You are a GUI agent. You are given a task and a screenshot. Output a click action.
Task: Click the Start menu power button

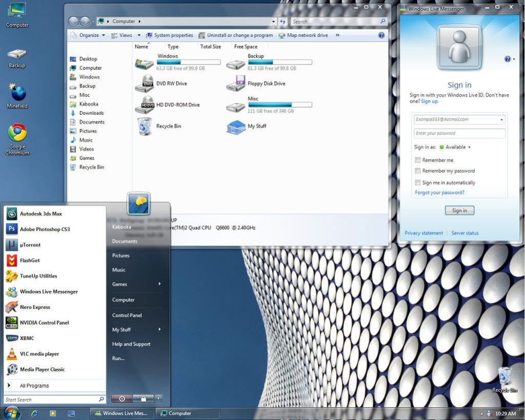tap(122, 398)
